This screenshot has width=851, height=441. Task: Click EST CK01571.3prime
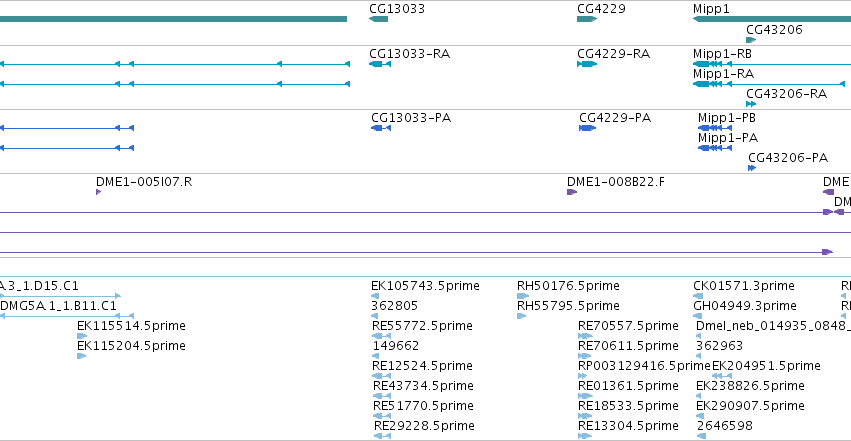coord(744,286)
